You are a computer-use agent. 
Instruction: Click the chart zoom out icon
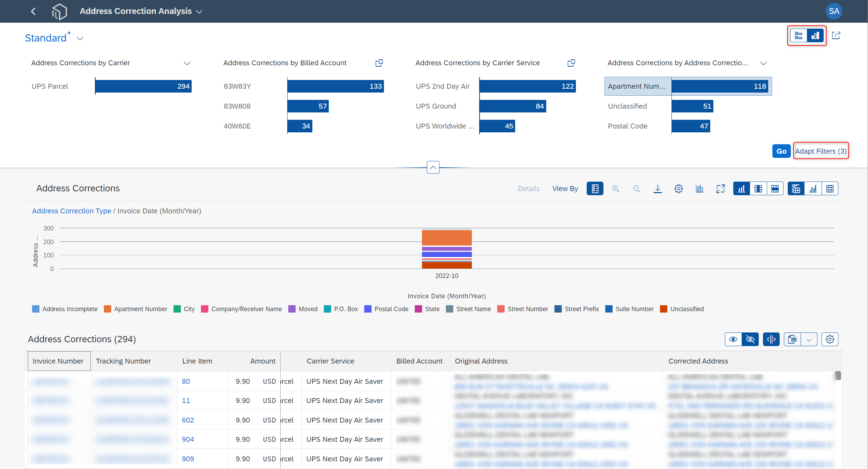point(637,189)
